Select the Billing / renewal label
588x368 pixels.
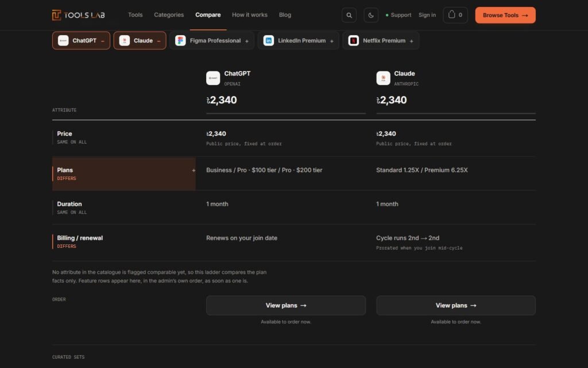click(x=80, y=237)
